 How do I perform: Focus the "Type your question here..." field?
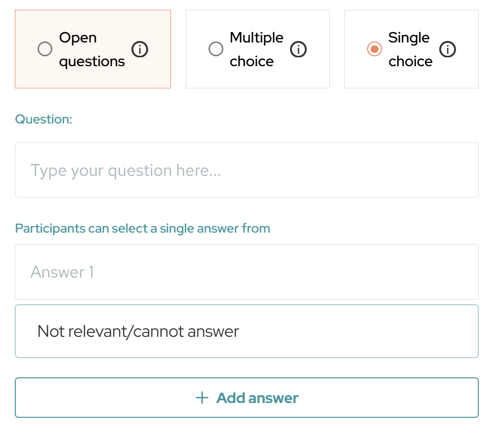click(247, 170)
